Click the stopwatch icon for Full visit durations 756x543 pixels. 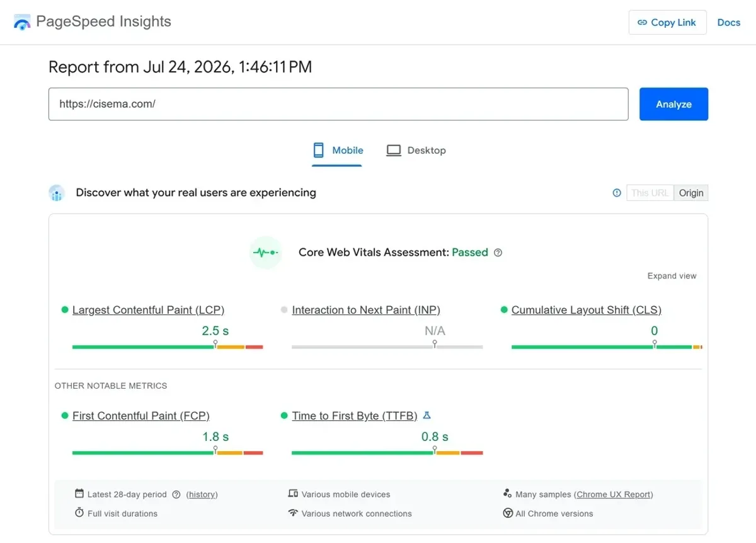tap(79, 513)
